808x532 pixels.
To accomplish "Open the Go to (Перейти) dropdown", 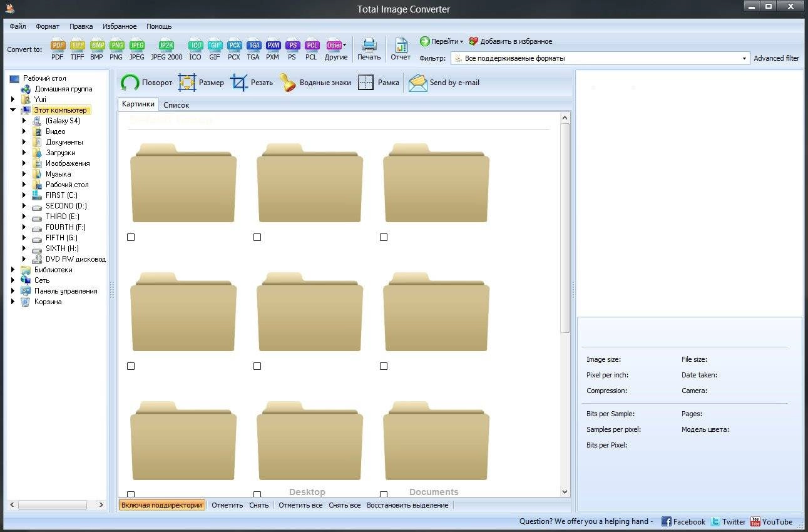I will point(442,41).
